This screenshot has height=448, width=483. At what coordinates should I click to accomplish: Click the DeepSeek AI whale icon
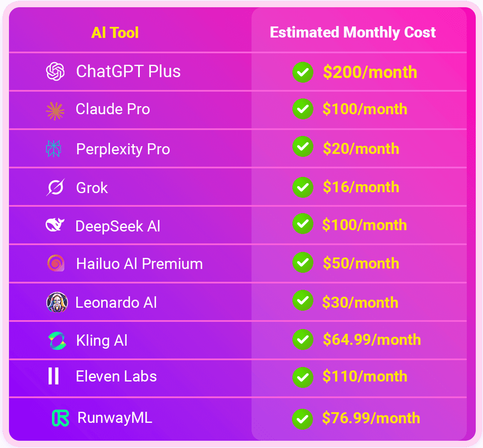pyautogui.click(x=55, y=225)
